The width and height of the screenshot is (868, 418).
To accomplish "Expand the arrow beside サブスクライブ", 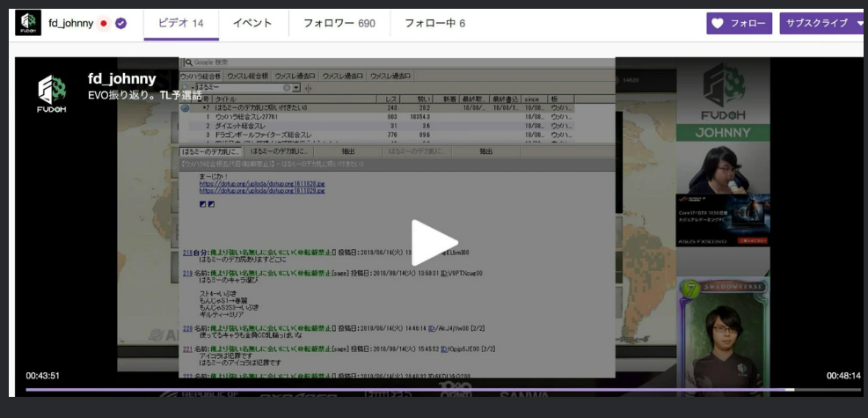I will (x=860, y=23).
